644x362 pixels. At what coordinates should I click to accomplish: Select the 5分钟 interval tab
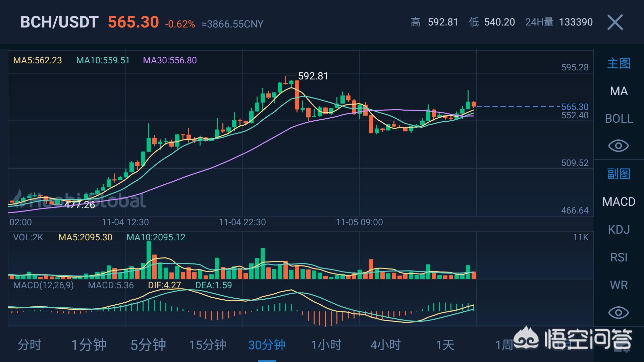click(x=148, y=345)
